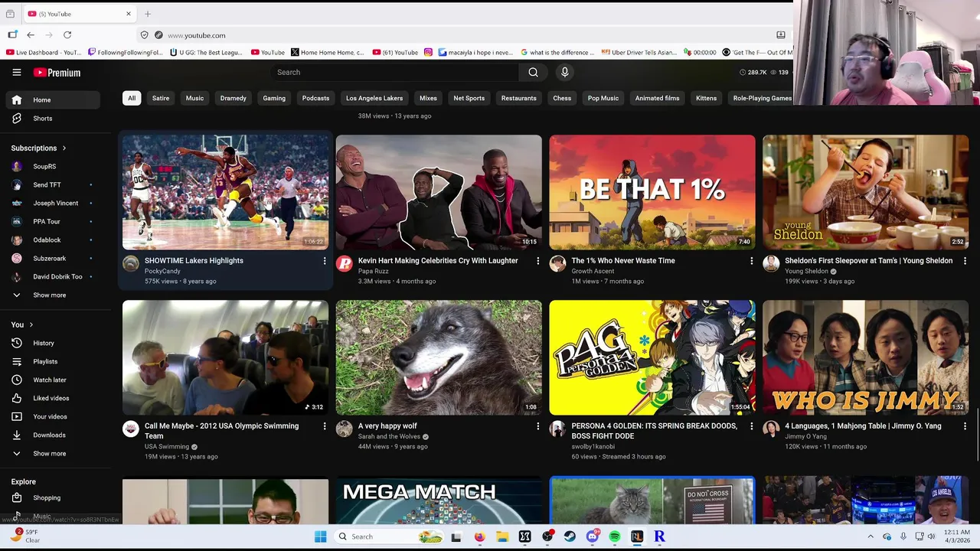980x551 pixels.
Task: Show hidden system tray icons
Action: 871,536
